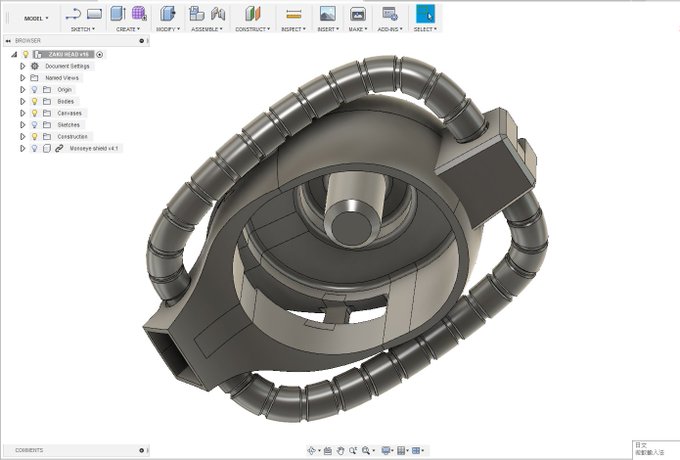This screenshot has height=460, width=680.
Task: Click the Offset Plane Construct icon
Action: [252, 14]
